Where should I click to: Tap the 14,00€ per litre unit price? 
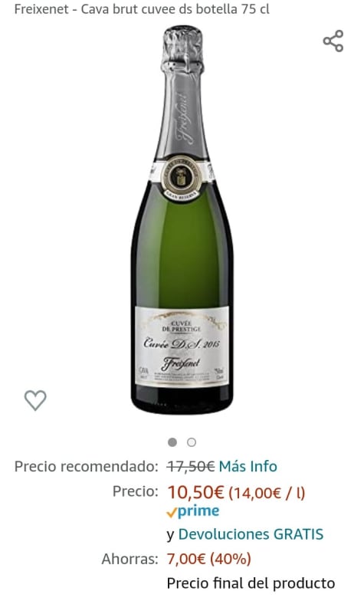click(267, 492)
